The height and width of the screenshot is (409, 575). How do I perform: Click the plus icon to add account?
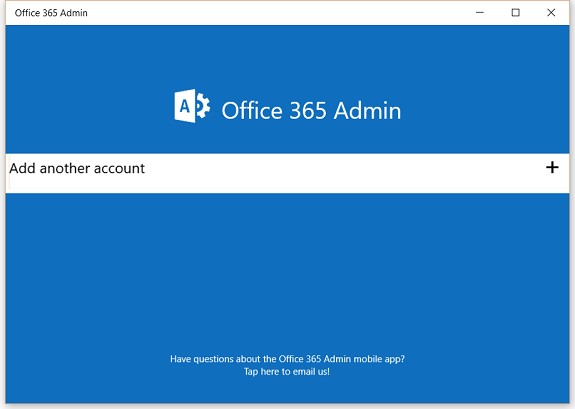click(552, 168)
